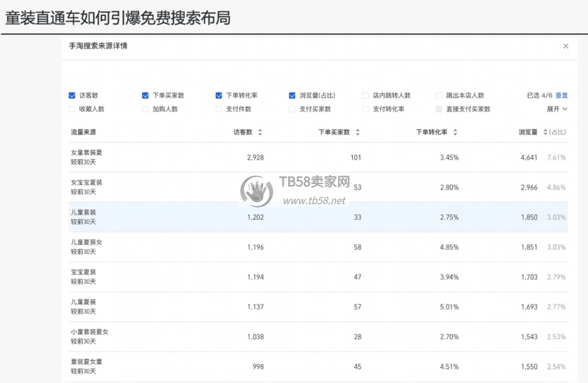This screenshot has width=588, height=383.
Task: Uncheck the 下单买家数 checkbox
Action: coord(145,96)
